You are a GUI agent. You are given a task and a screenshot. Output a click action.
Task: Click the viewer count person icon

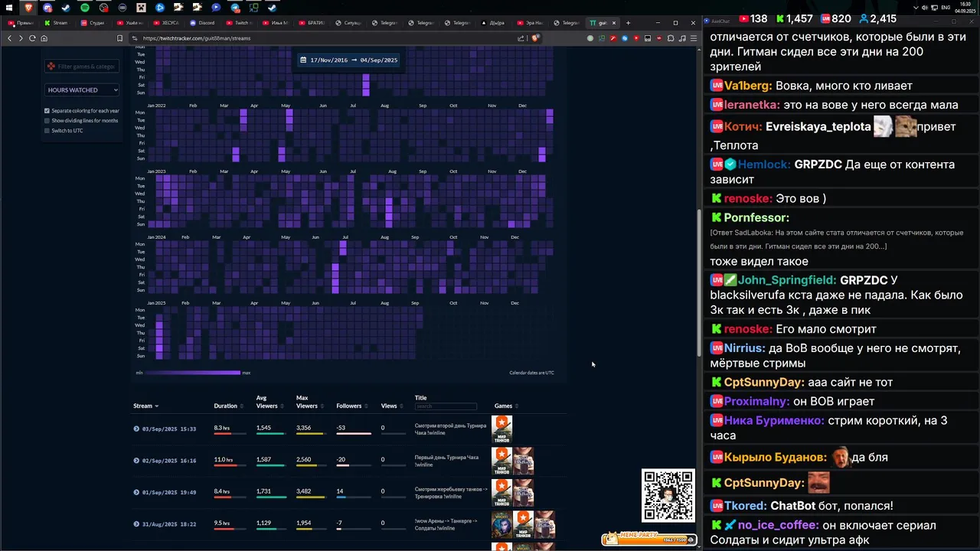tap(864, 18)
